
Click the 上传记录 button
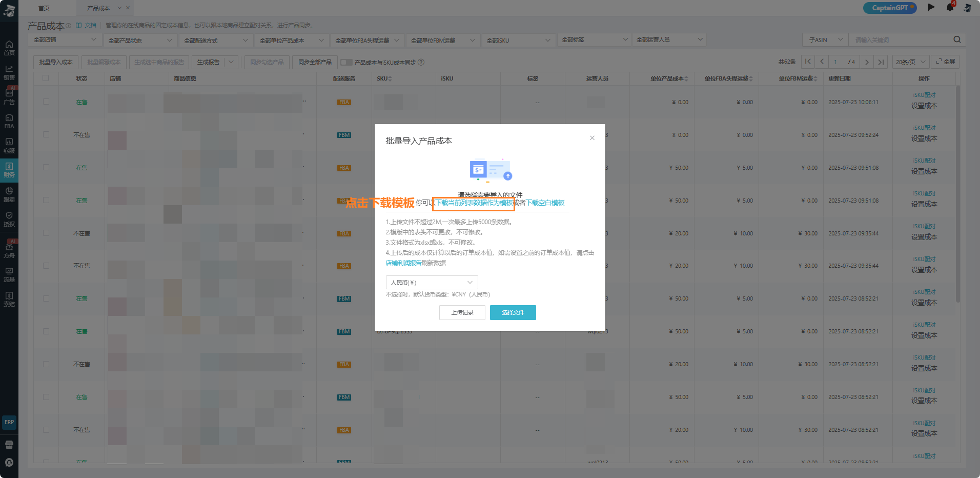(462, 312)
